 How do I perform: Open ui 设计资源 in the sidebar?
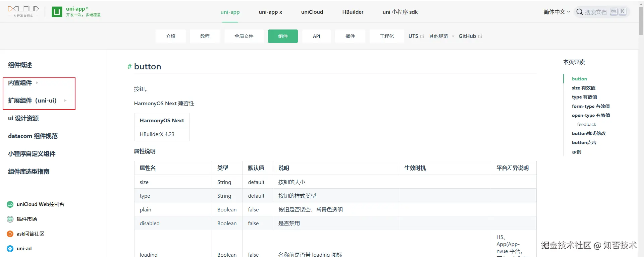[23, 118]
